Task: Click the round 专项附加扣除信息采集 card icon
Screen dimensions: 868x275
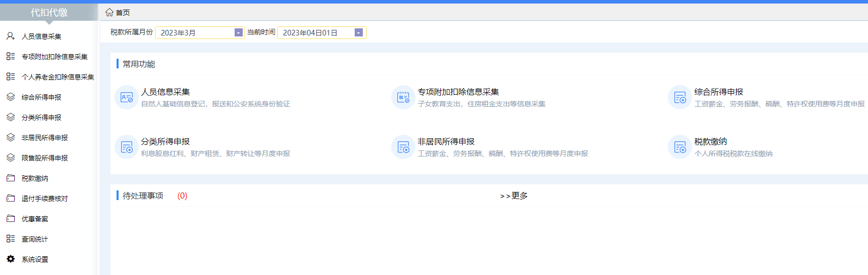Action: (403, 97)
